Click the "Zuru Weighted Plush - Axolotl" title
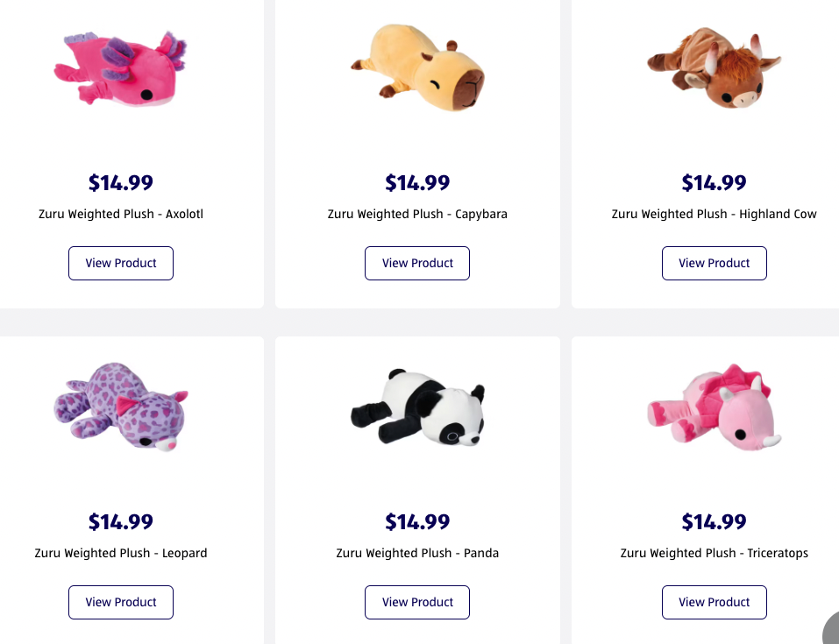This screenshot has width=839, height=644. click(x=121, y=214)
